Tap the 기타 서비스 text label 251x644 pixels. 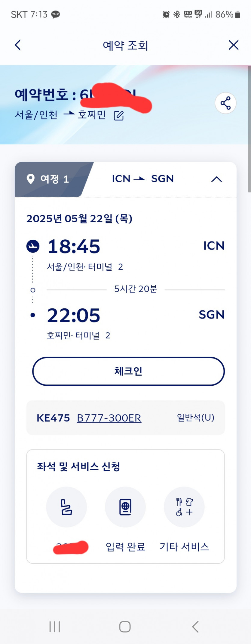point(184,546)
